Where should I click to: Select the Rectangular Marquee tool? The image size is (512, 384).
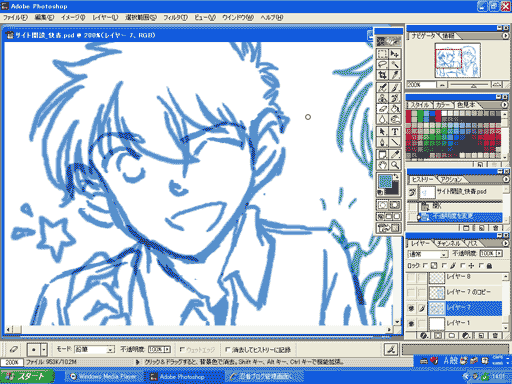(x=382, y=54)
